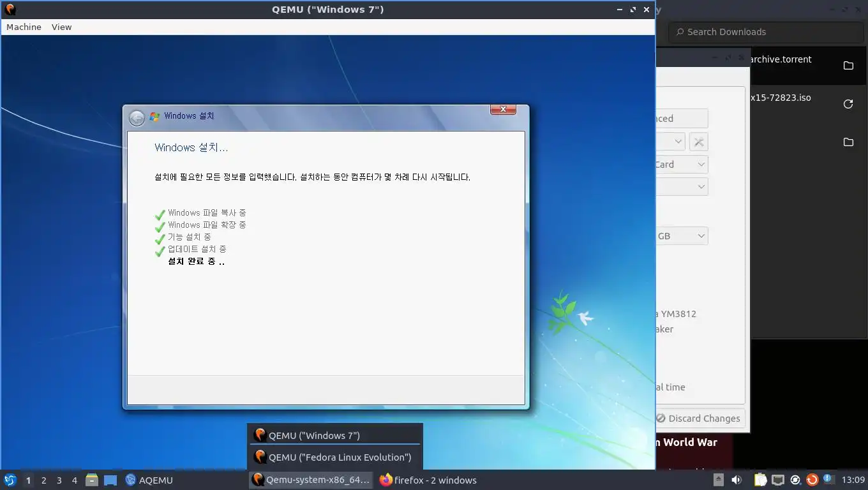Image resolution: width=868 pixels, height=490 pixels.
Task: Click the Windows flag icon in the setup title
Action: tap(154, 116)
